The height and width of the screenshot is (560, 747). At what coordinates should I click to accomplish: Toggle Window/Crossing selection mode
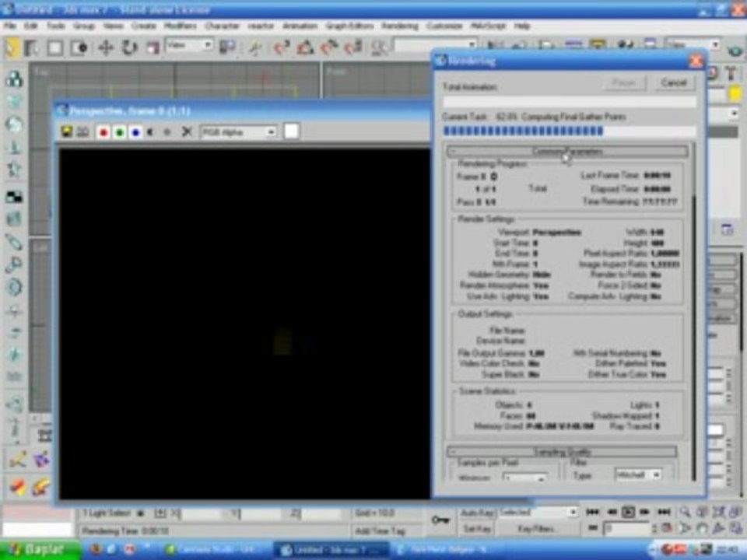point(79,47)
